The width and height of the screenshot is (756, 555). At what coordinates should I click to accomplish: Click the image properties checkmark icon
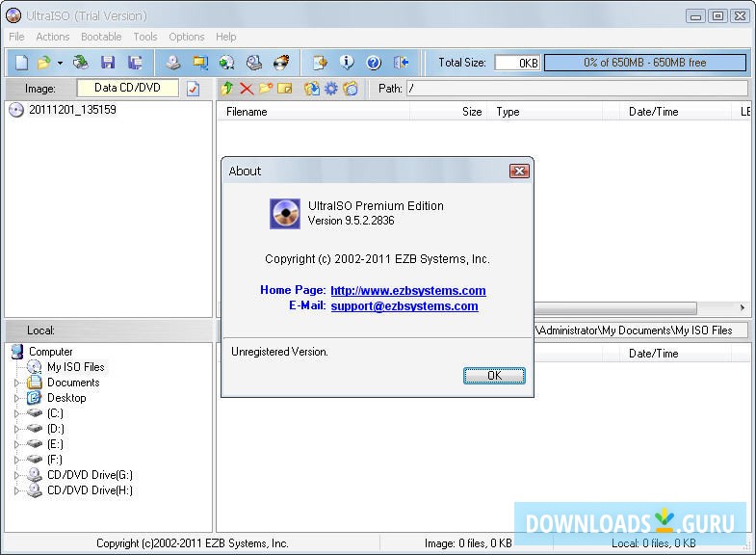[x=193, y=89]
